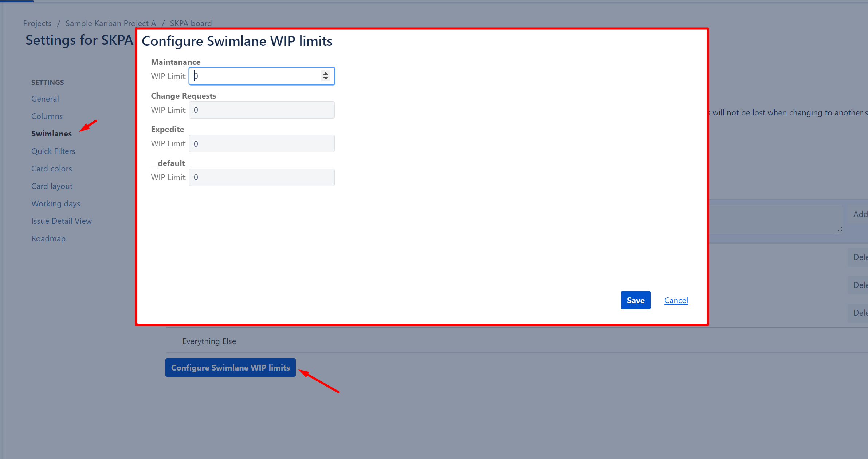Image resolution: width=868 pixels, height=459 pixels.
Task: Click the Configure Swimlane WIP limits button
Action: pos(230,368)
